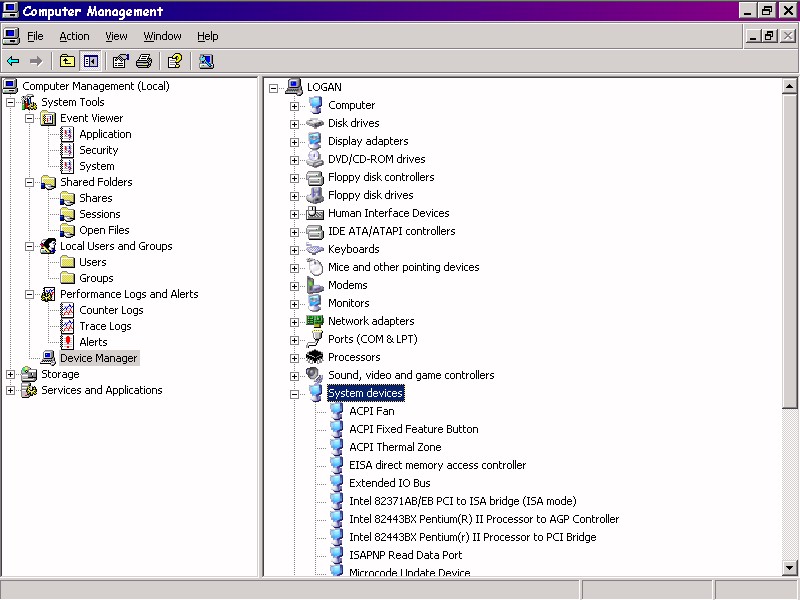Expand the Display adapters category

[294, 142]
